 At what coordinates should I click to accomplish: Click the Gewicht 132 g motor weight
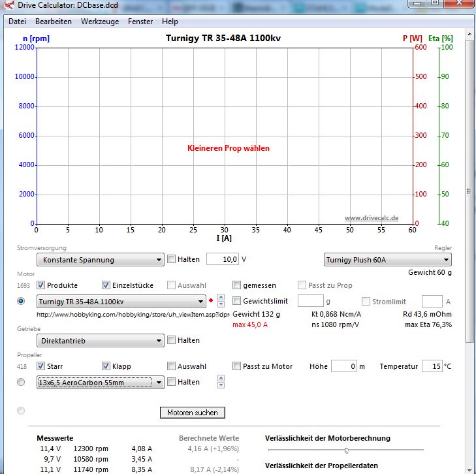coord(256,315)
